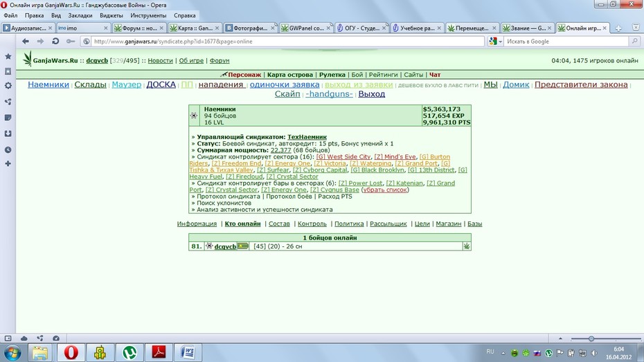Open the Notes panel in Opera sidebar
644x362 pixels.
[x=8, y=118]
